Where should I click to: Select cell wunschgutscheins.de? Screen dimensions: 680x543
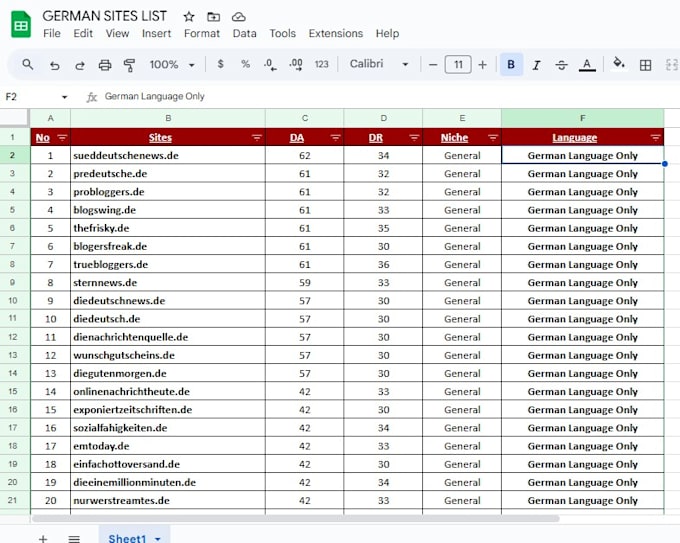click(x=168, y=355)
